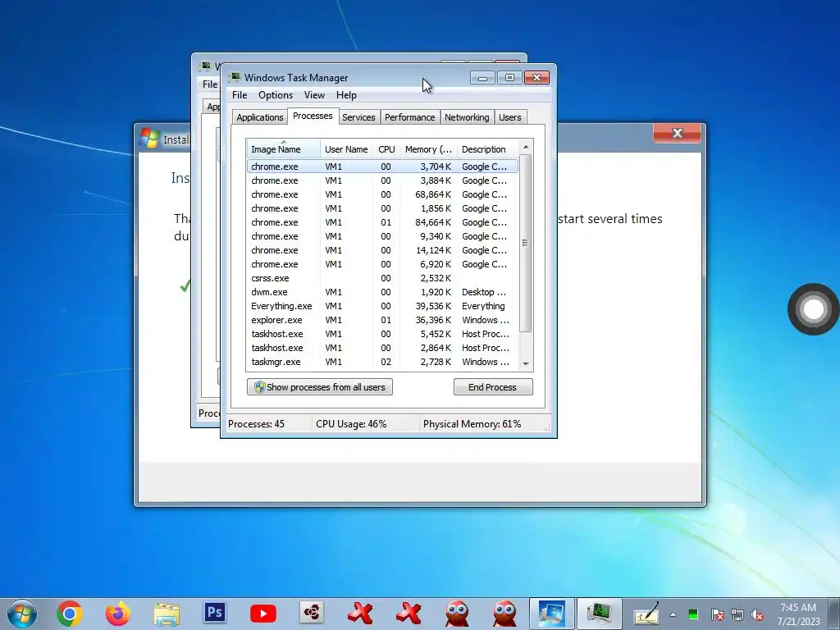Select chrome.exe row using 14,124 K
840x630 pixels.
coord(382,250)
